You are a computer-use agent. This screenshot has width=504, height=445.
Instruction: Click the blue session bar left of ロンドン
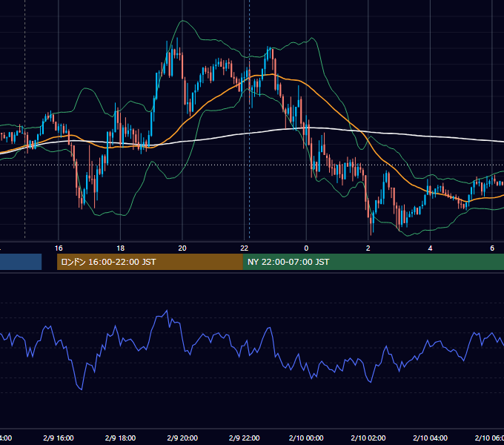pyautogui.click(x=21, y=262)
